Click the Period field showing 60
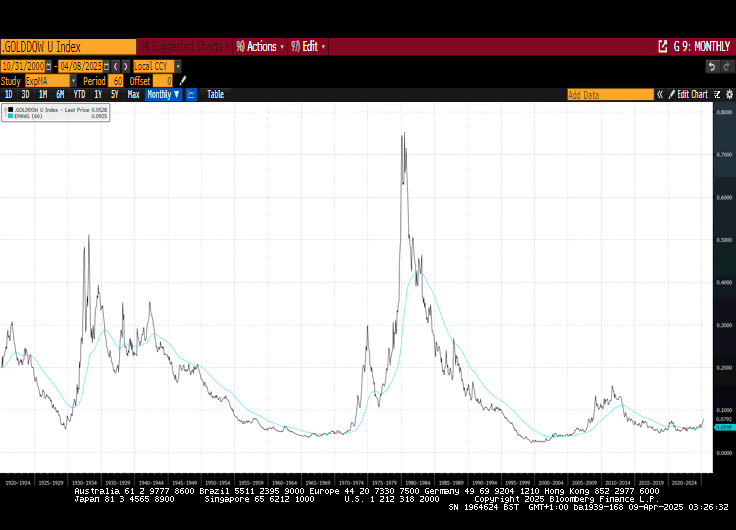This screenshot has height=530, width=736. point(116,81)
